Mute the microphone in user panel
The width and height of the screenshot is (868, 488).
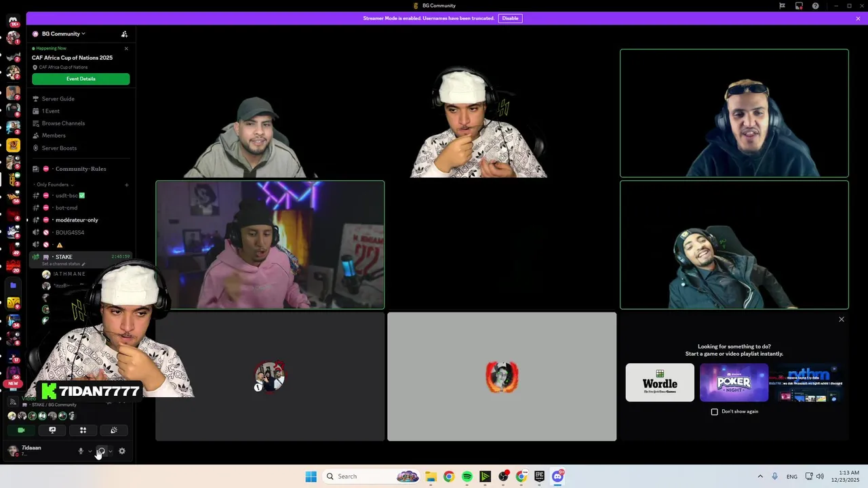81,451
